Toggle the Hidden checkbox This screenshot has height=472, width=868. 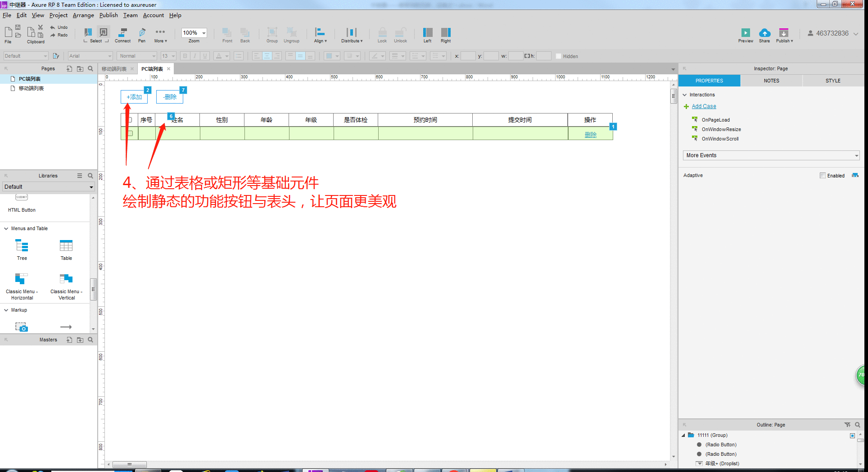coord(558,56)
